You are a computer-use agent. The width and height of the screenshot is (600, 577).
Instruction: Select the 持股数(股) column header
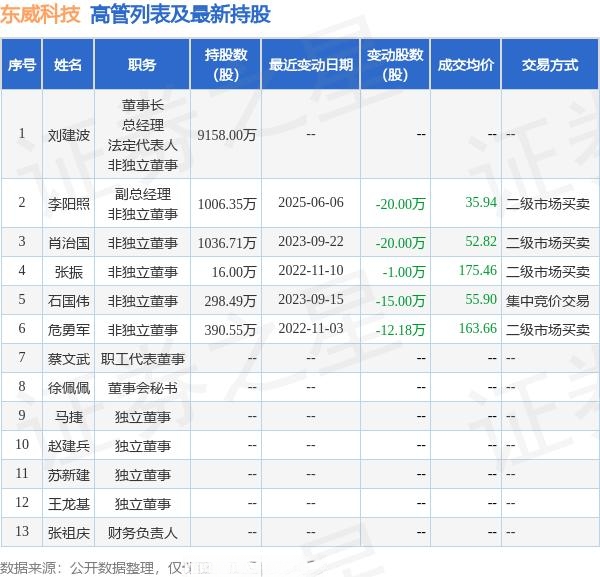tap(226, 65)
